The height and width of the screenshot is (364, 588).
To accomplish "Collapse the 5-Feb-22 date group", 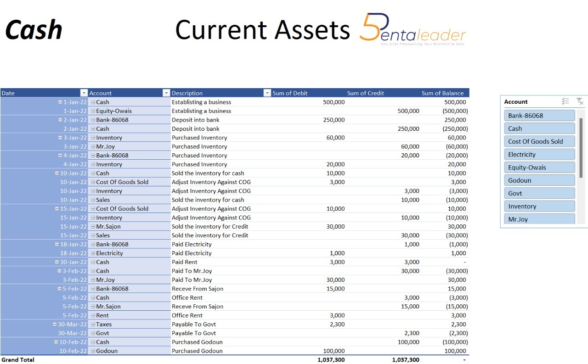I will click(x=60, y=289).
